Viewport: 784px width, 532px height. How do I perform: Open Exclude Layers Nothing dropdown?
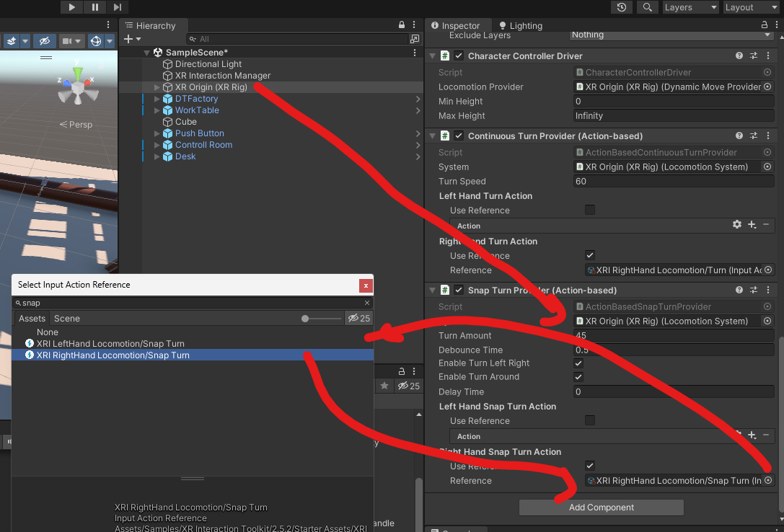672,35
